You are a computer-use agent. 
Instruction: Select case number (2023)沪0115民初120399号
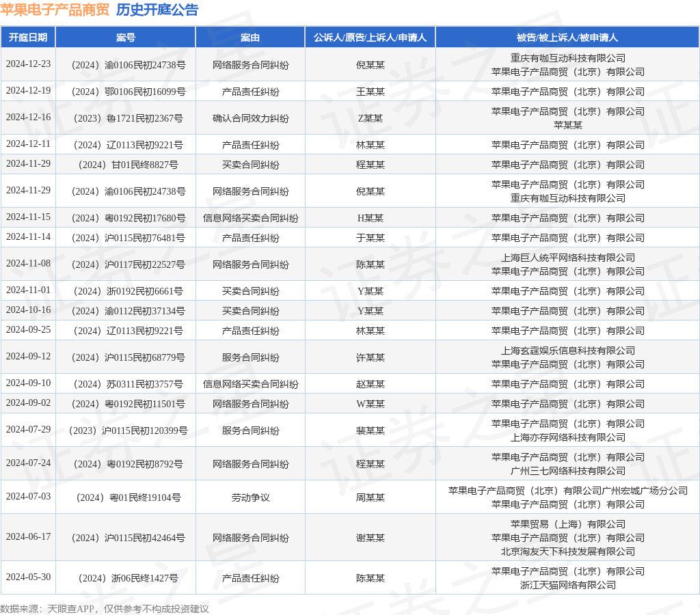(x=128, y=430)
